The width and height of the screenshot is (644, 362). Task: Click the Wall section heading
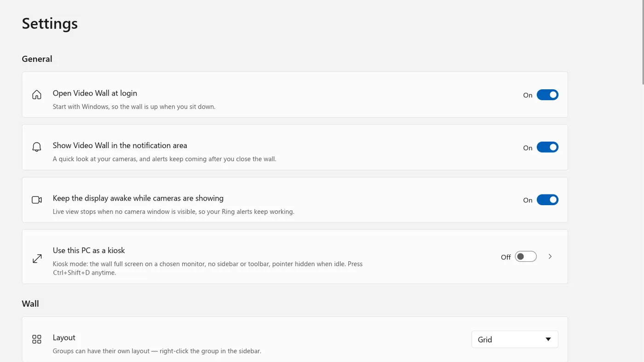pos(30,304)
